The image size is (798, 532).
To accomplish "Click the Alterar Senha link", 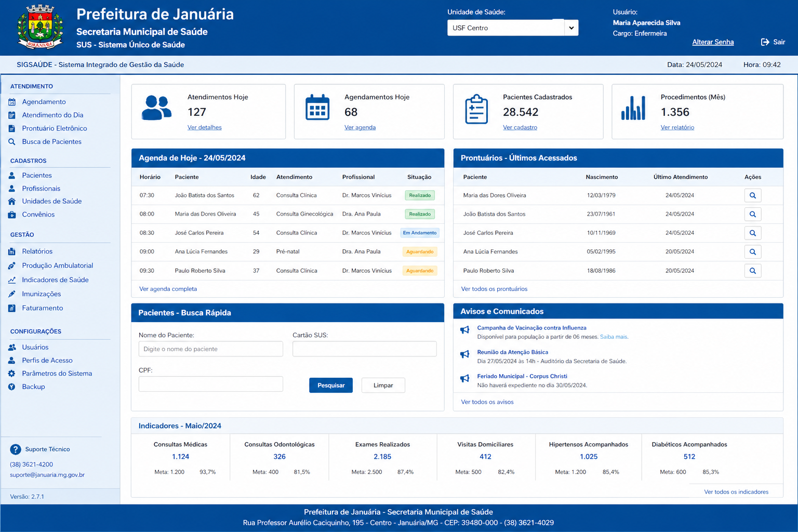I will click(x=713, y=42).
